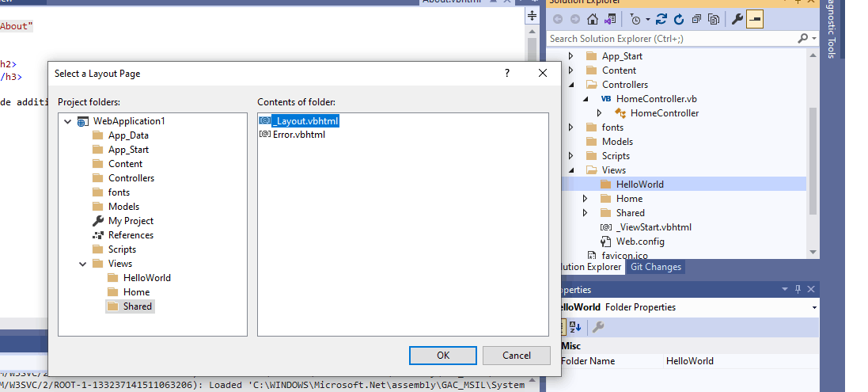Image resolution: width=868 pixels, height=392 pixels.
Task: Collapse WebApplication1 node in Project folders
Action: tap(68, 121)
